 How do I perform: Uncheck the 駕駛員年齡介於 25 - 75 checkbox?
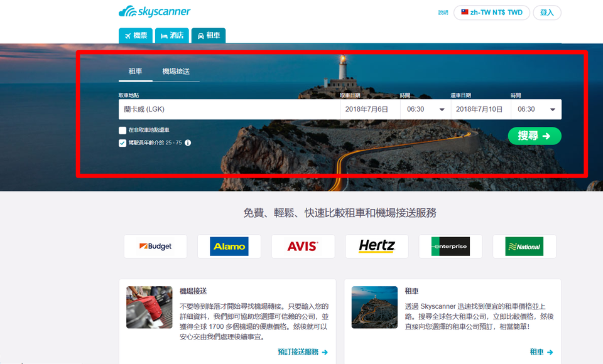[122, 143]
